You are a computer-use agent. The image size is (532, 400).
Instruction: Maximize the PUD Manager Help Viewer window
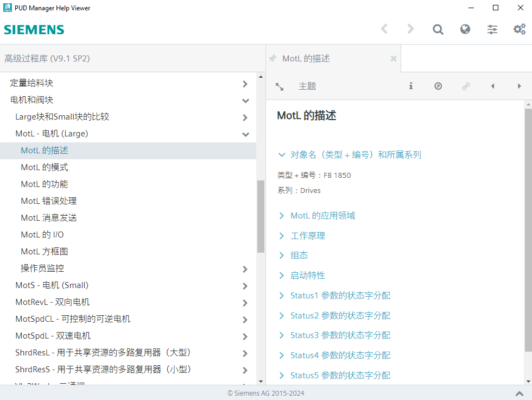click(x=496, y=8)
